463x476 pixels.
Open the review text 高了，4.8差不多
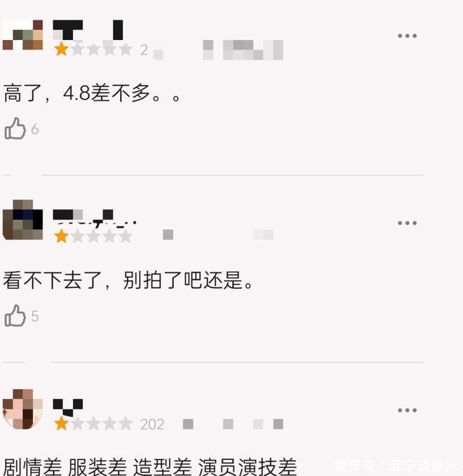pos(92,93)
